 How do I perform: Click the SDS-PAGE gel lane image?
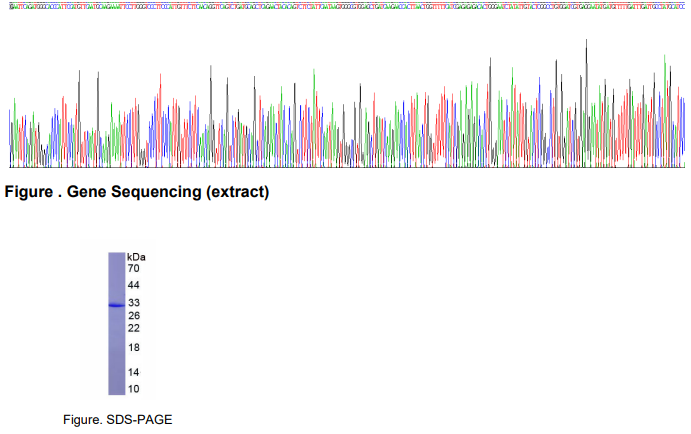tap(117, 323)
